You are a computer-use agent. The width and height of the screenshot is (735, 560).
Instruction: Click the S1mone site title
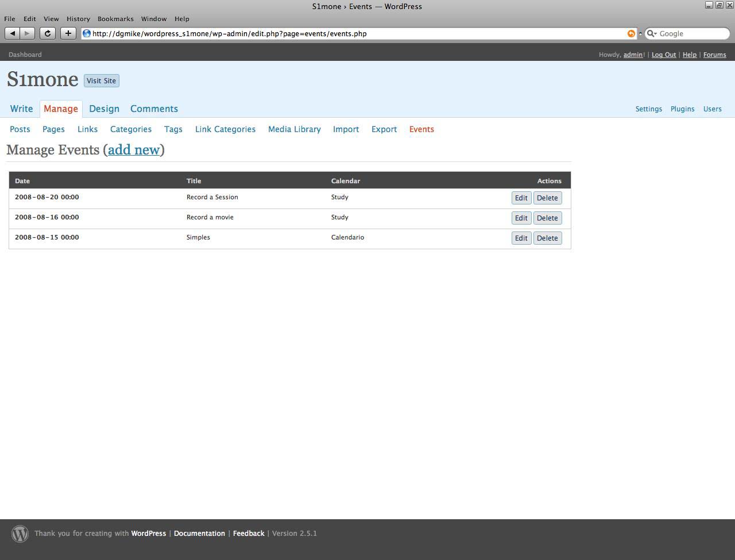point(42,79)
